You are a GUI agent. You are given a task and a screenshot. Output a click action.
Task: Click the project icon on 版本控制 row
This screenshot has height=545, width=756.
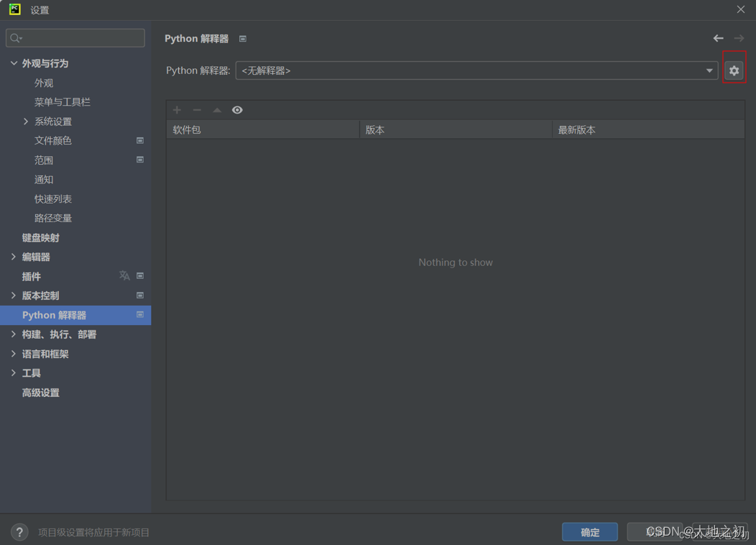click(140, 296)
